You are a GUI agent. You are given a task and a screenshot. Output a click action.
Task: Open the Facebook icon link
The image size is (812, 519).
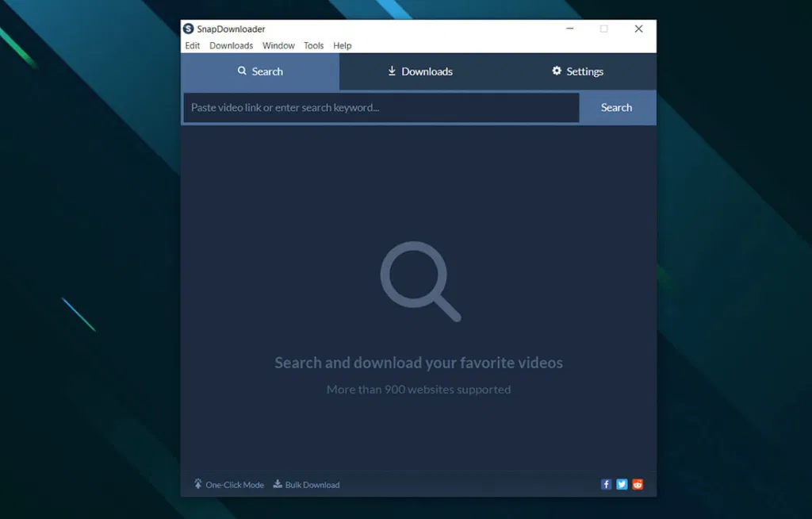606,484
